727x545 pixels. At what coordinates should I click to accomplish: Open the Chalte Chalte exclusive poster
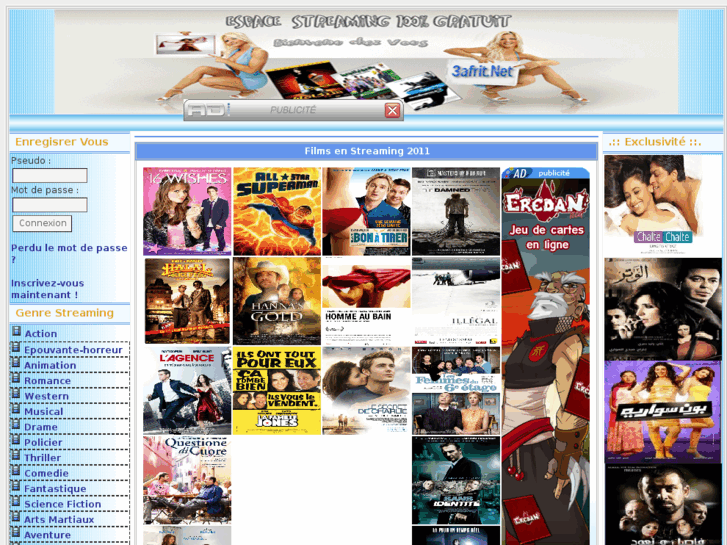point(663,205)
